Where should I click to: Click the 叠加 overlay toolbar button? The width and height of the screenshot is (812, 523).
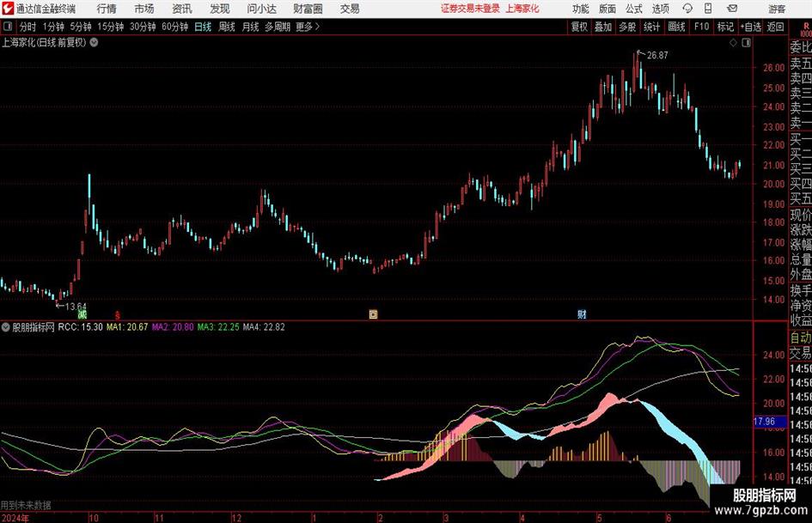pos(603,27)
